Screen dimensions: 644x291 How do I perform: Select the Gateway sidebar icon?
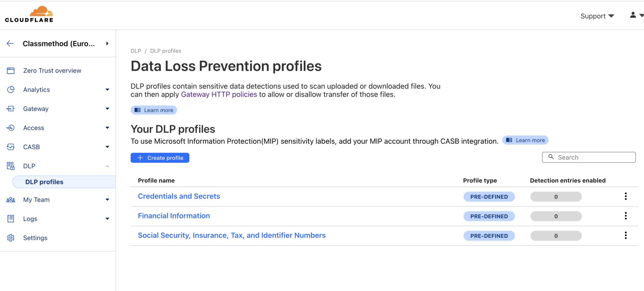[x=11, y=109]
